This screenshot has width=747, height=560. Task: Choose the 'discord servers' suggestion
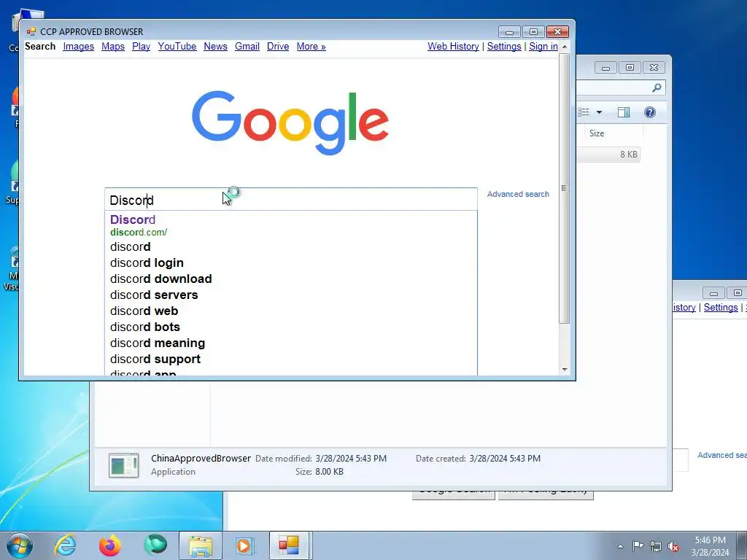290,295
